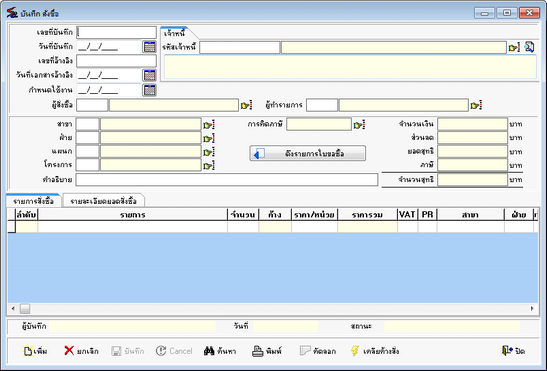The width and height of the screenshot is (547, 371).
Task: Click the ผู้ทำรายการ code field
Action: [x=322, y=105]
